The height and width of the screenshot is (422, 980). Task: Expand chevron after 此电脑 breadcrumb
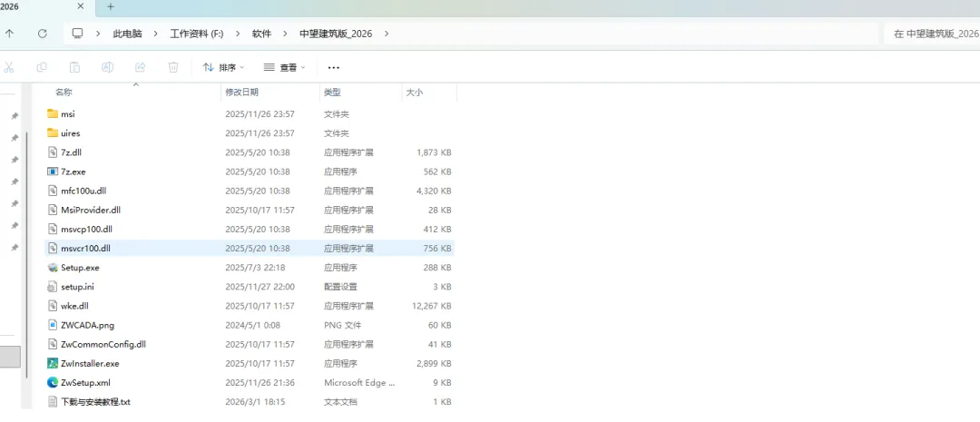156,34
